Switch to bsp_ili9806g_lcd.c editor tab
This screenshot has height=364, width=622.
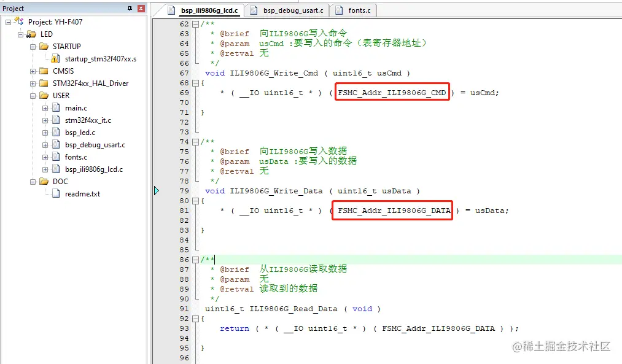pos(209,10)
